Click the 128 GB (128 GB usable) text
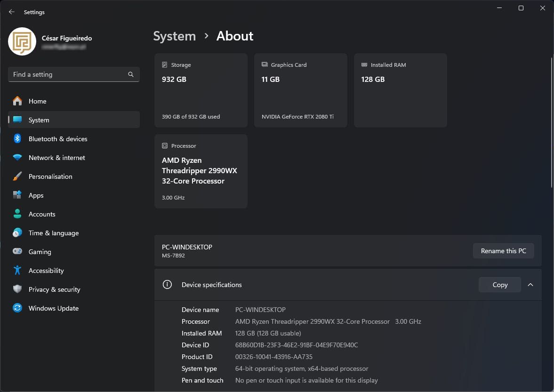This screenshot has width=554, height=392. click(x=268, y=333)
